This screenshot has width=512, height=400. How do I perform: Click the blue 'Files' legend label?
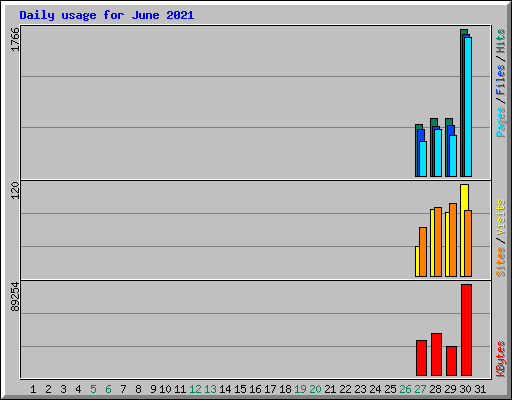pyautogui.click(x=501, y=79)
